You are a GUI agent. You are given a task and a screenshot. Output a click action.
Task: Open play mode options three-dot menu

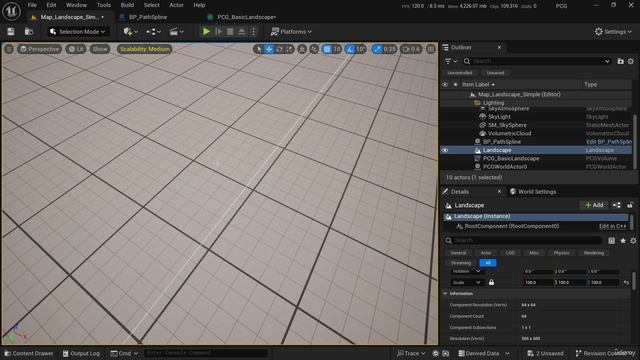click(x=253, y=31)
